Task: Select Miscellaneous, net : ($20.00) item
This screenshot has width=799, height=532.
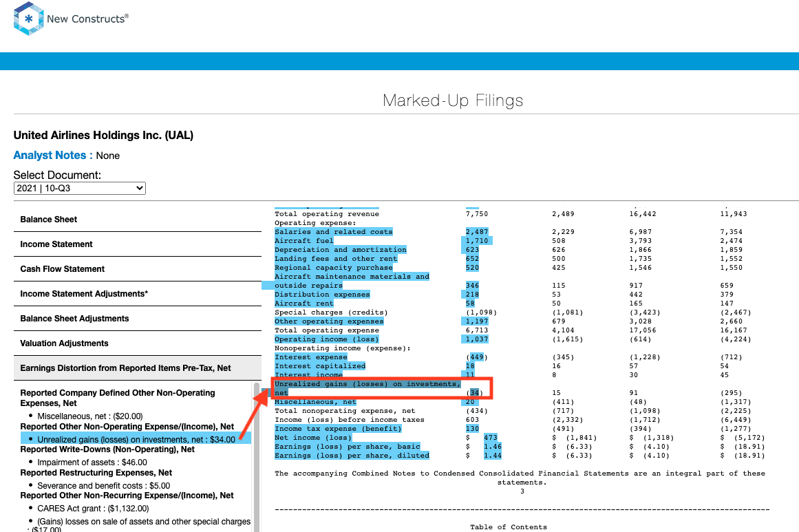Action: coord(90,416)
